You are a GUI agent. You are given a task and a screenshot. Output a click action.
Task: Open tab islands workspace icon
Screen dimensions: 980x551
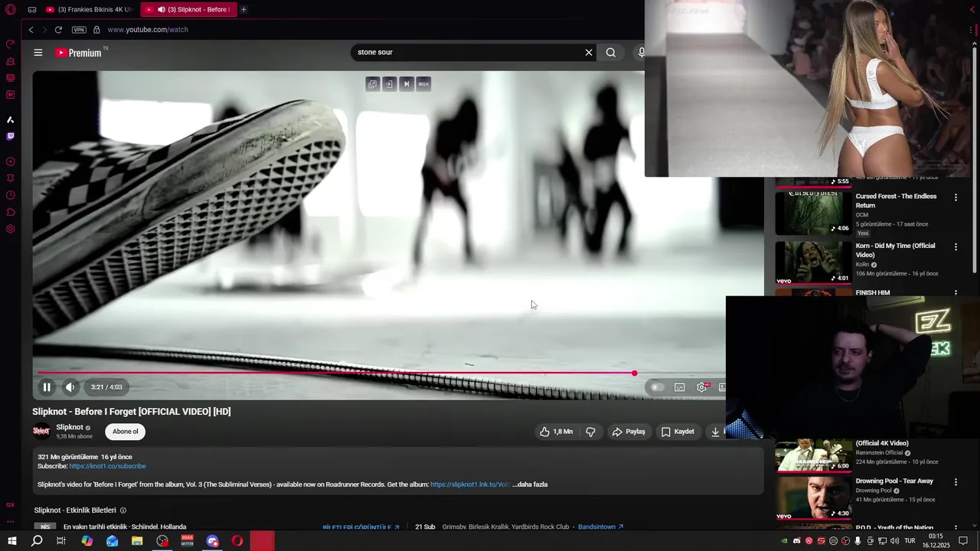coord(32,10)
